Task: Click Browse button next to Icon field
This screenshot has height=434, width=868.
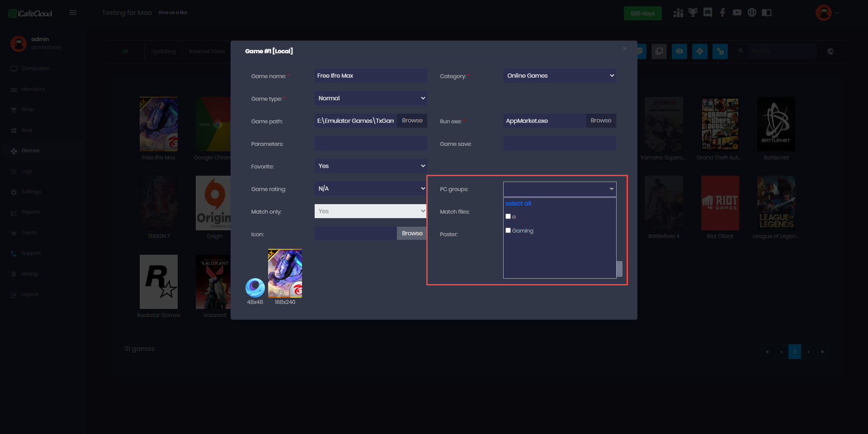Action: (412, 233)
